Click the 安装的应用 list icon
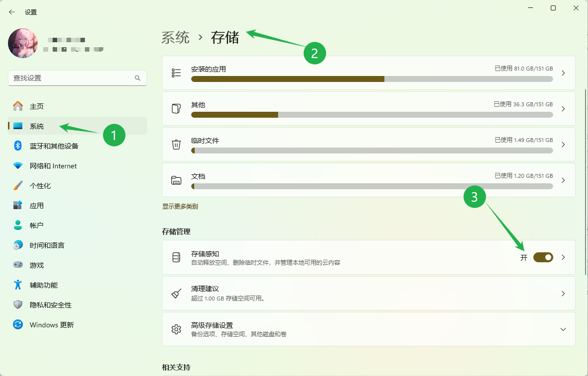This screenshot has height=376, width=588. click(176, 73)
